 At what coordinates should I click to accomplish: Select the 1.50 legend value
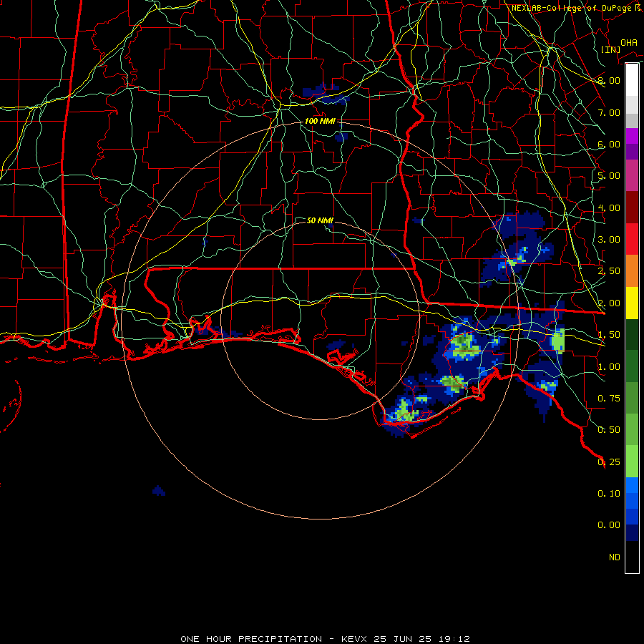[x=609, y=335]
